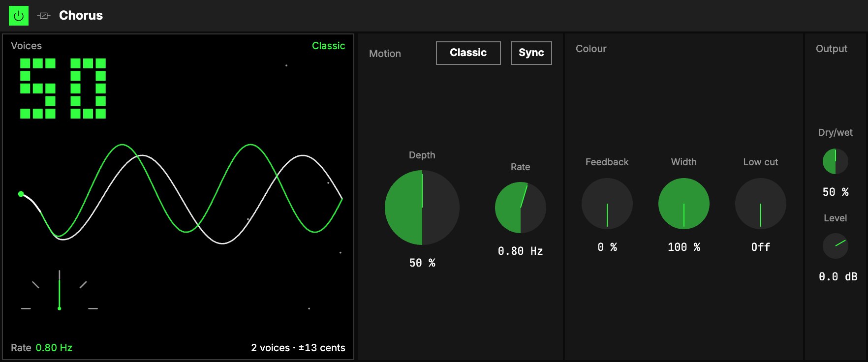Click the large pixel 50 readout

63,89
